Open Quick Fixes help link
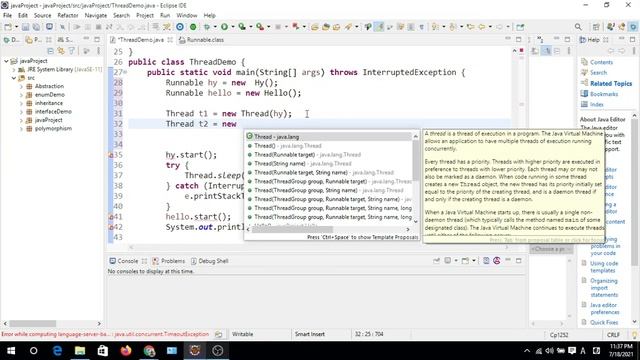Screen dimensions: 640x360 pos(604,322)
